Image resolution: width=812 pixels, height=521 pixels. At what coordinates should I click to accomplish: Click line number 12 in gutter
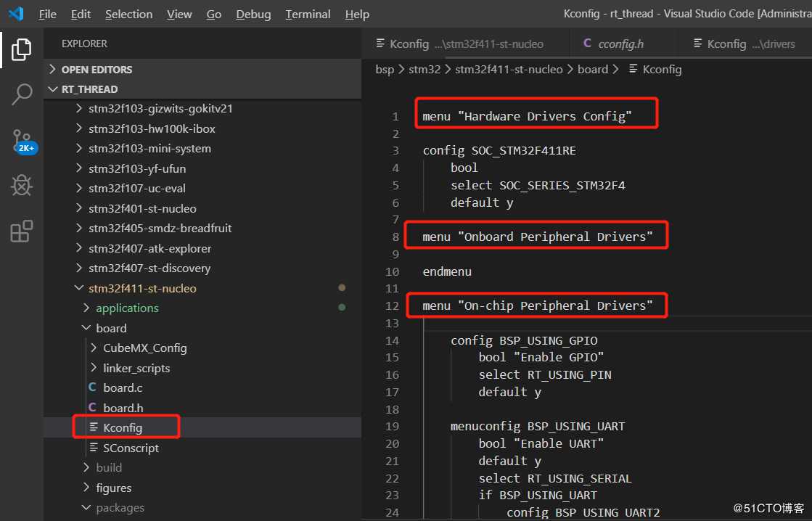(392, 306)
